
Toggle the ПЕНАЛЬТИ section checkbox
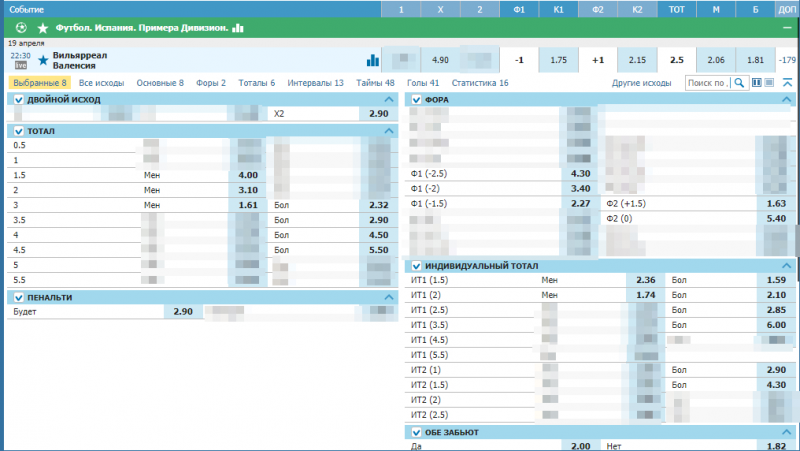(x=18, y=297)
